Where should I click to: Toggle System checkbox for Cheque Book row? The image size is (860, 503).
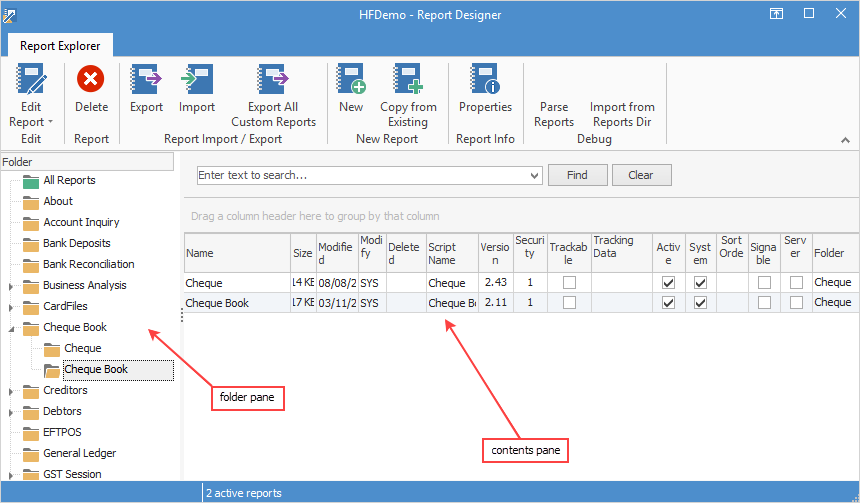pyautogui.click(x=700, y=303)
